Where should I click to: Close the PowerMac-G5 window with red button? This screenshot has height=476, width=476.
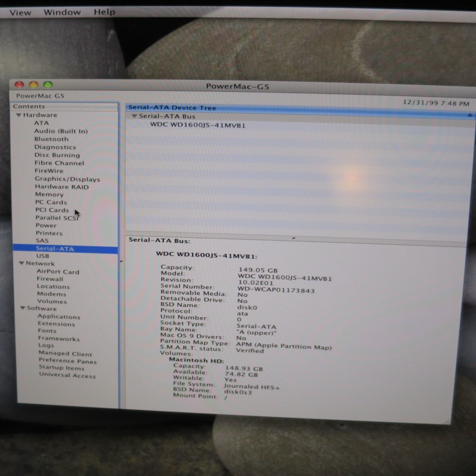click(19, 84)
